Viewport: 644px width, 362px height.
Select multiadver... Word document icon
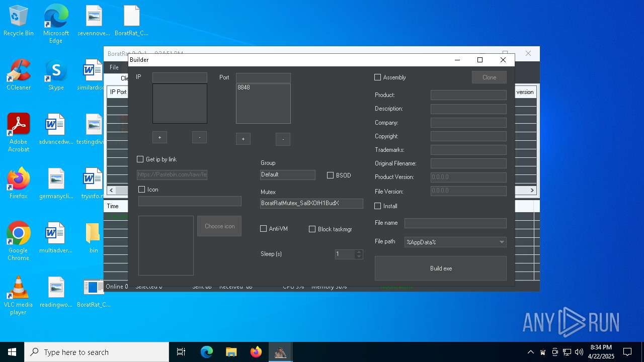click(x=56, y=238)
